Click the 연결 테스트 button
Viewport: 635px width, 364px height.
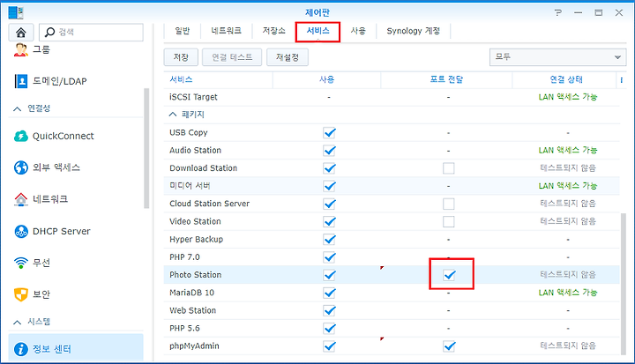pyautogui.click(x=232, y=57)
